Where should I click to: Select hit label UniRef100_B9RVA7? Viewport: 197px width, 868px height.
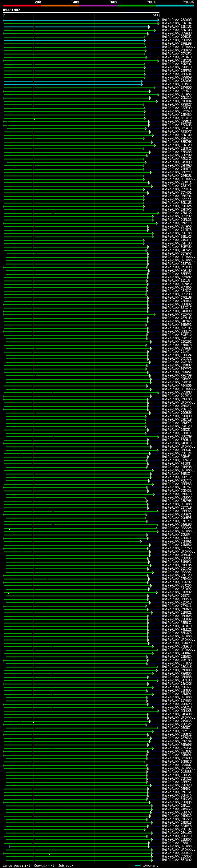click(x=177, y=64)
